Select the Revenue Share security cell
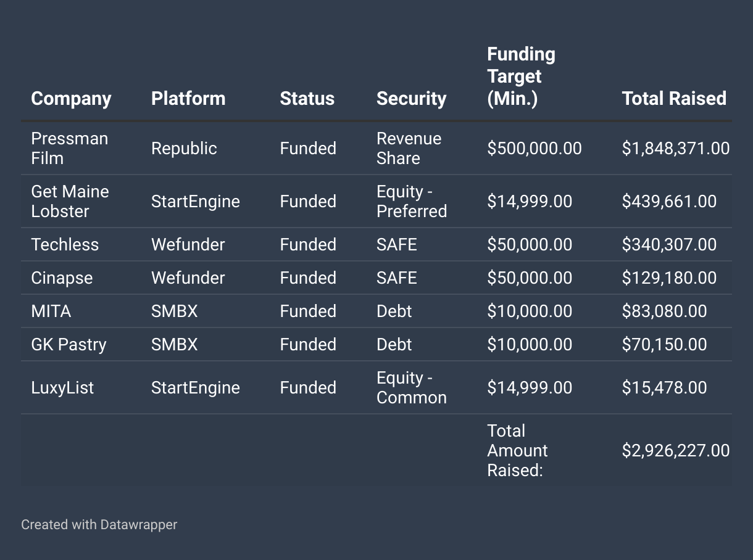The width and height of the screenshot is (753, 560). point(409,148)
